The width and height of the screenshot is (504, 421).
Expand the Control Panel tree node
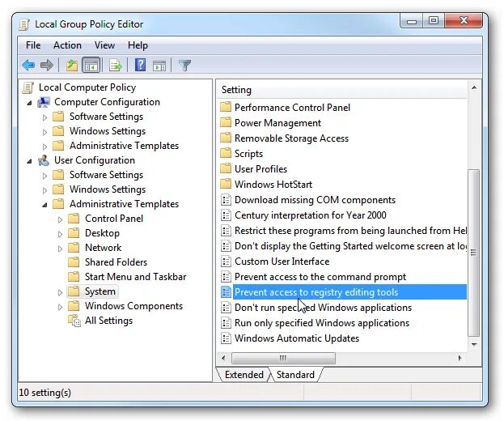[60, 219]
